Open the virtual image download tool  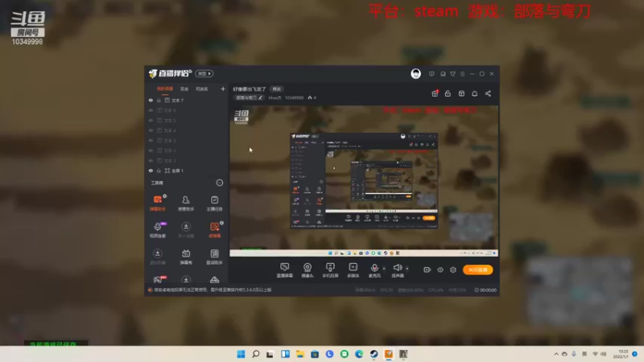[x=158, y=256]
